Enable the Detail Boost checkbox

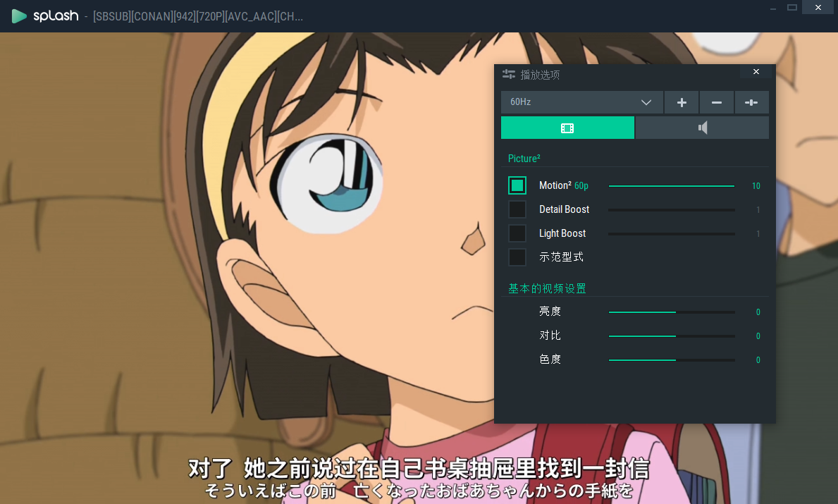point(517,209)
